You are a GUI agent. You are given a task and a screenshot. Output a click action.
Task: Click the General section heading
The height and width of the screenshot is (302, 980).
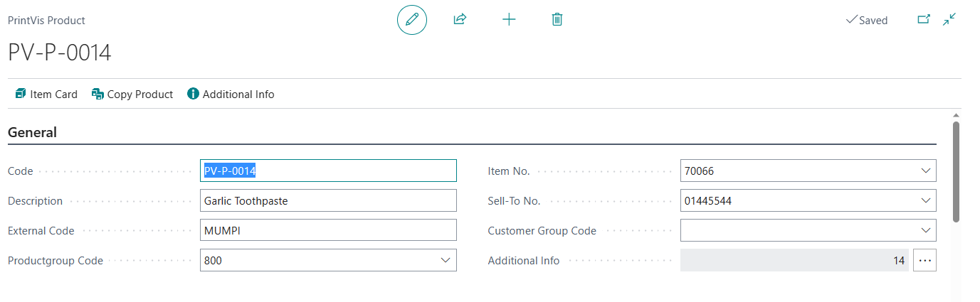coord(32,132)
